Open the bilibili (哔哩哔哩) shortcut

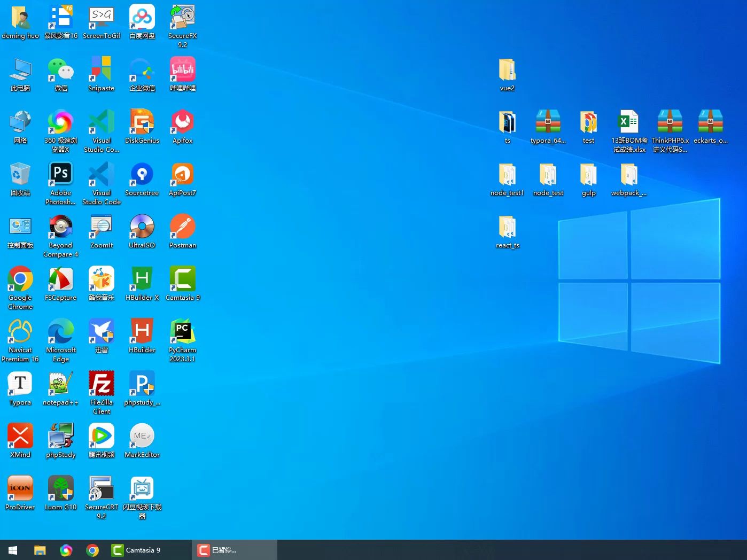183,75
